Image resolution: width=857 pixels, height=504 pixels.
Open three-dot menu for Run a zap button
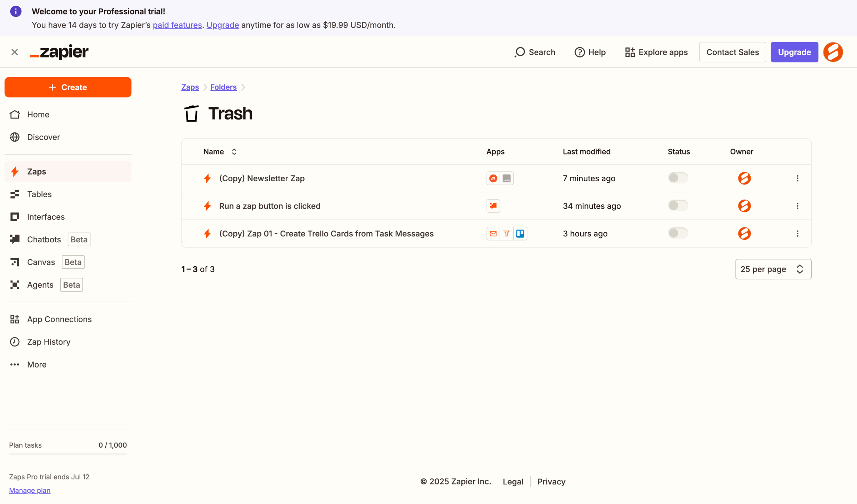[x=797, y=206]
